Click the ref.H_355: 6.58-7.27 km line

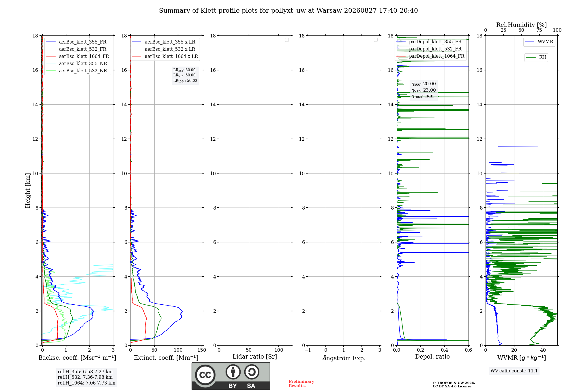coord(85,372)
